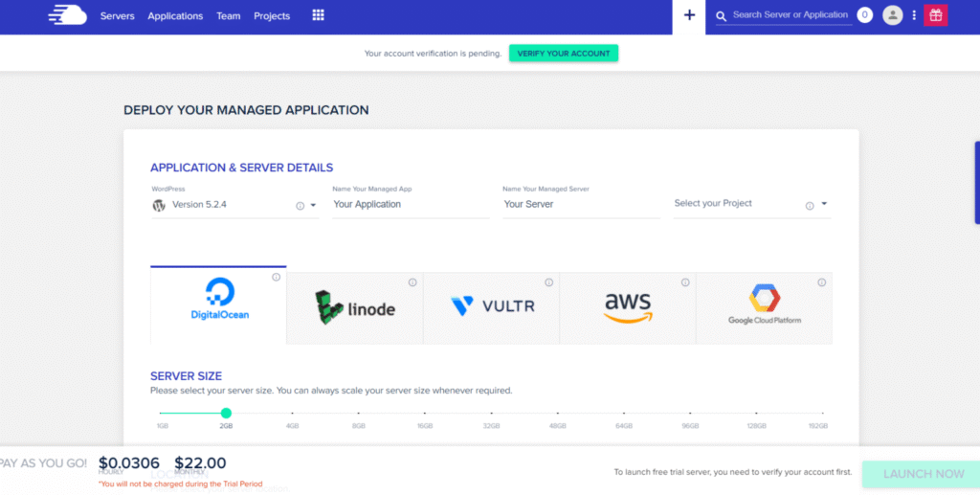This screenshot has width=980, height=495.
Task: Select Vultr as the cloud provider
Action: 492,307
